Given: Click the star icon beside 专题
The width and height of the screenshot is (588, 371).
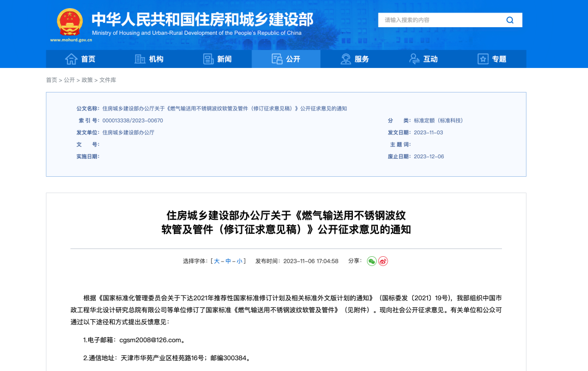Looking at the screenshot, I should [482, 59].
